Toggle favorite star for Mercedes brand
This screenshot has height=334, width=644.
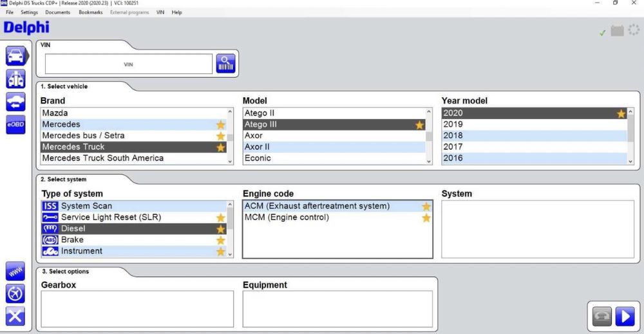[220, 125]
